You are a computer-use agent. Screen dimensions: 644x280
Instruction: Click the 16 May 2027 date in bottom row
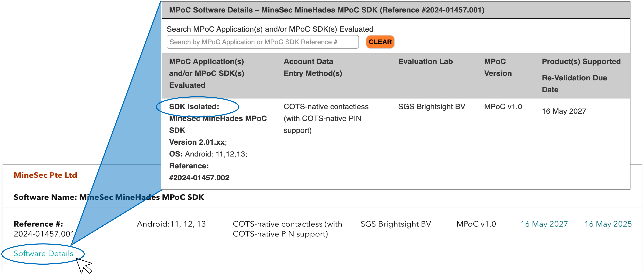544,224
